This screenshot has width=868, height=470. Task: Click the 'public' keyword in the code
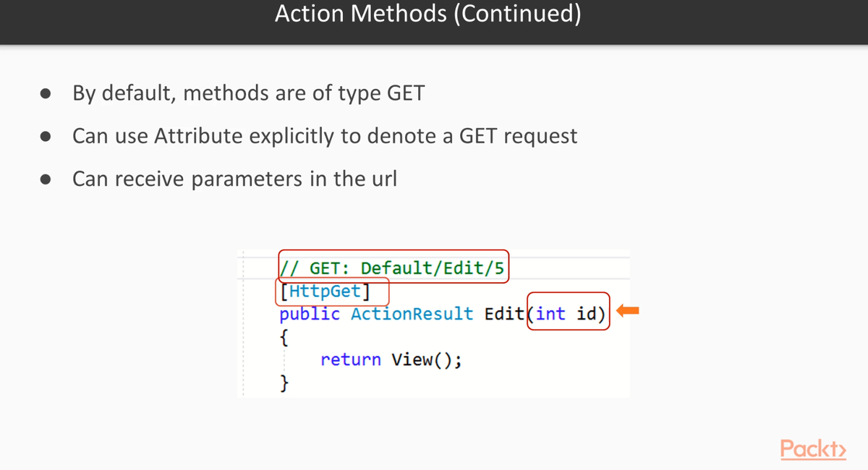(310, 315)
